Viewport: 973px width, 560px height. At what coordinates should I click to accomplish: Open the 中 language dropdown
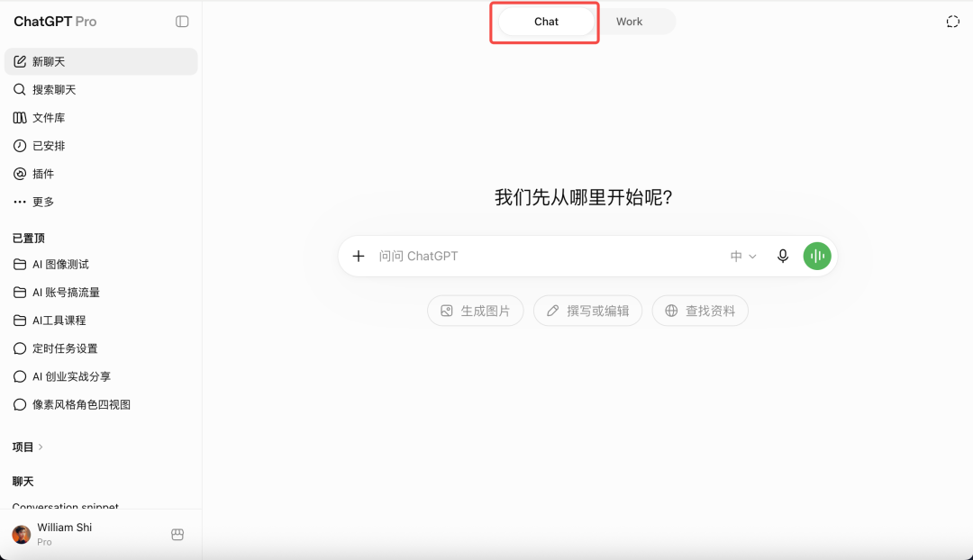pyautogui.click(x=743, y=256)
